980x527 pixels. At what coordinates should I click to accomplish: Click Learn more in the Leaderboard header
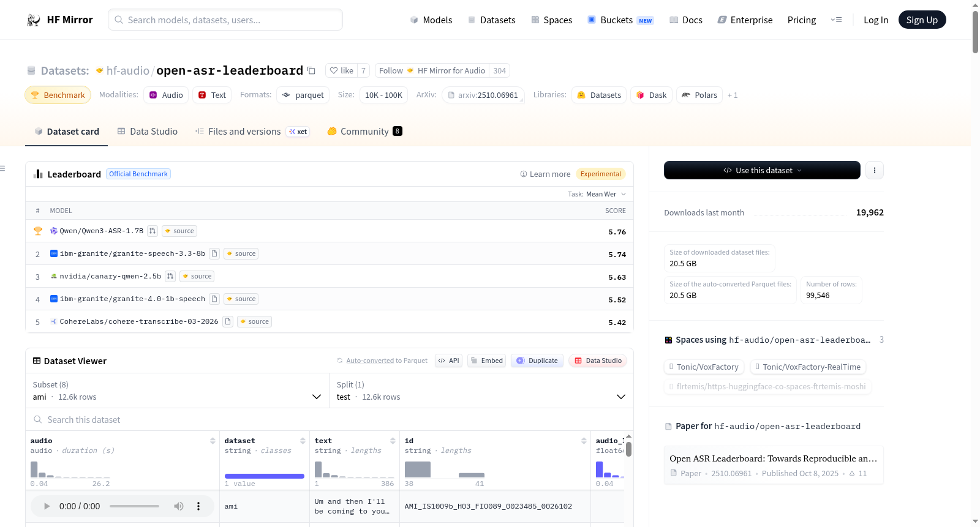point(545,174)
